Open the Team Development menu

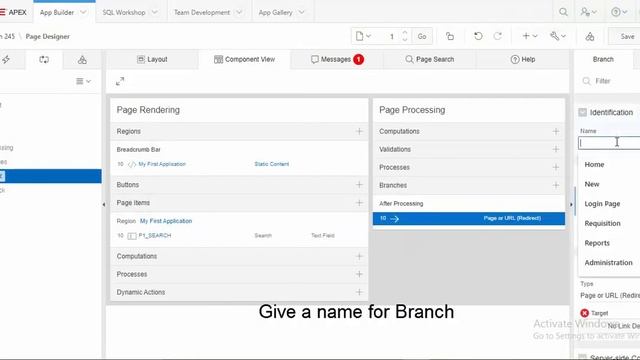pyautogui.click(x=202, y=12)
